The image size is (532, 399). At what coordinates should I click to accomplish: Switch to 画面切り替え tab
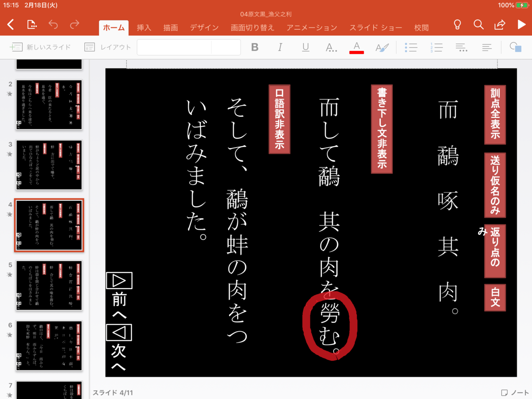253,27
